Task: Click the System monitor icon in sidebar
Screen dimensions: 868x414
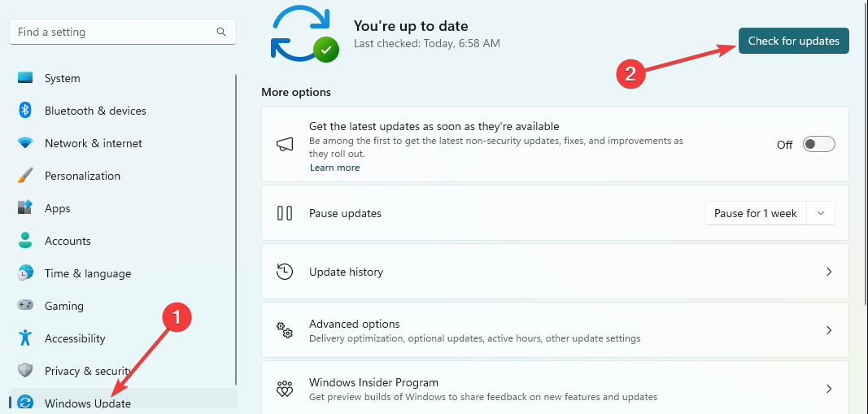Action: point(25,78)
